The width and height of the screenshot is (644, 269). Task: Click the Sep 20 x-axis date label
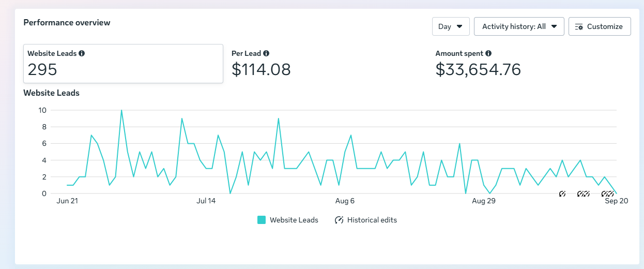tap(617, 201)
